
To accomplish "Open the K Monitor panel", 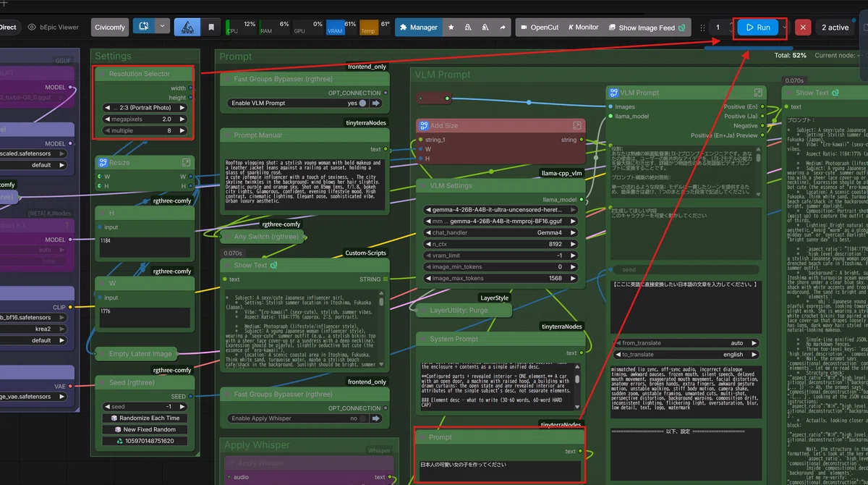I will 583,28.
